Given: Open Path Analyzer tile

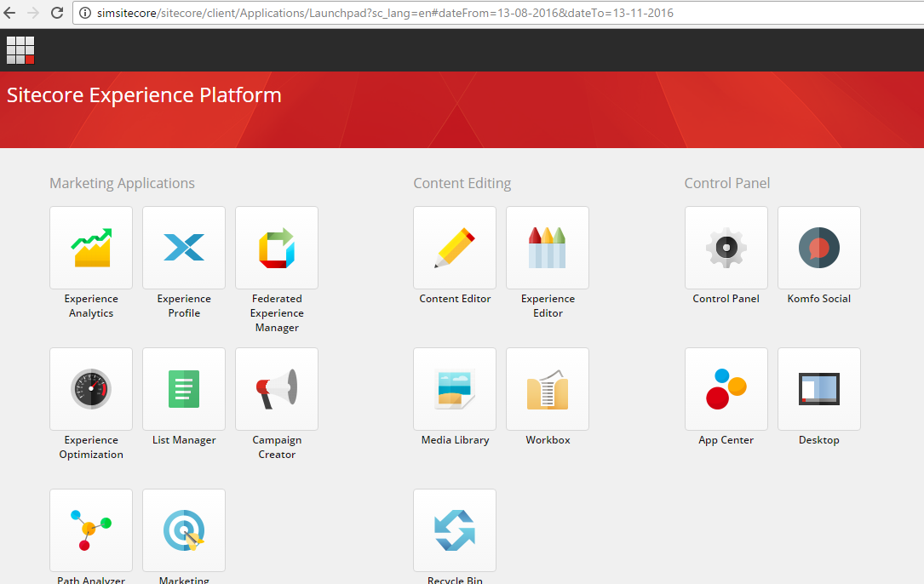Looking at the screenshot, I should (x=91, y=530).
